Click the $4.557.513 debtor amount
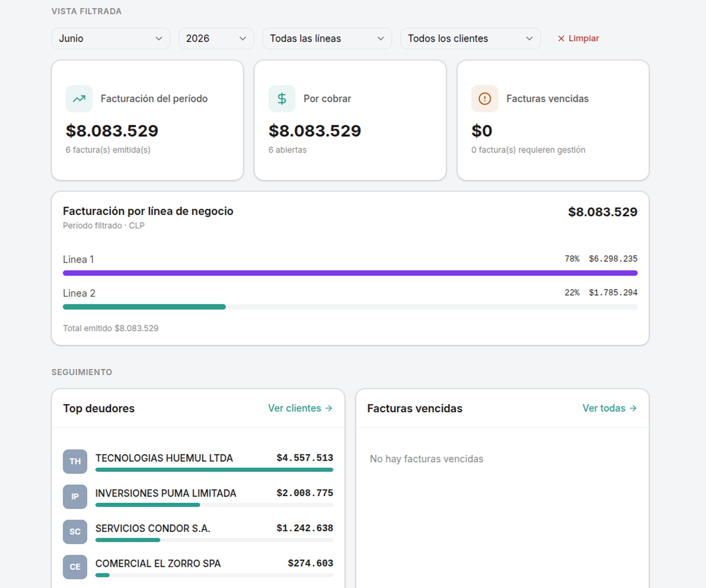This screenshot has width=706, height=588. pos(305,458)
